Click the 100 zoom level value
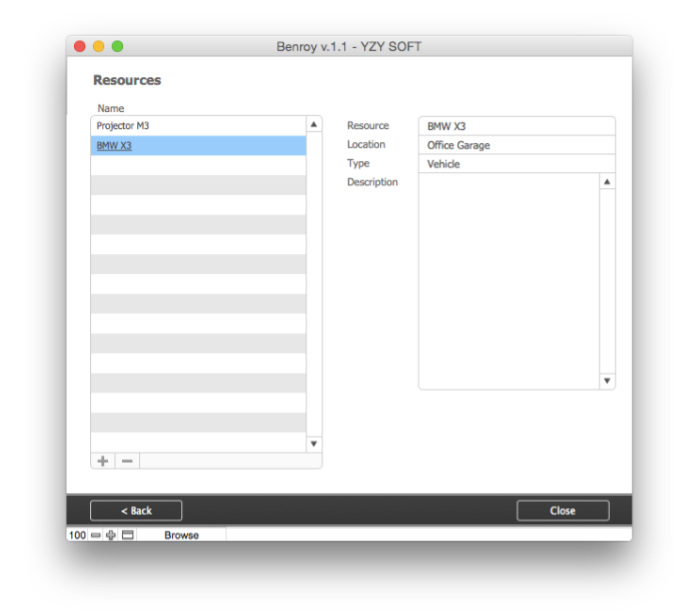The width and height of the screenshot is (691, 614). point(77,535)
